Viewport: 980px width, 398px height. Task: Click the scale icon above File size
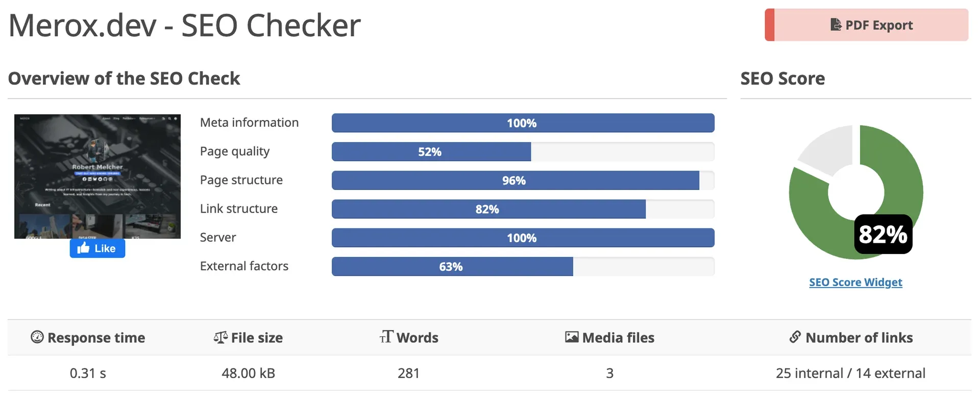[219, 337]
